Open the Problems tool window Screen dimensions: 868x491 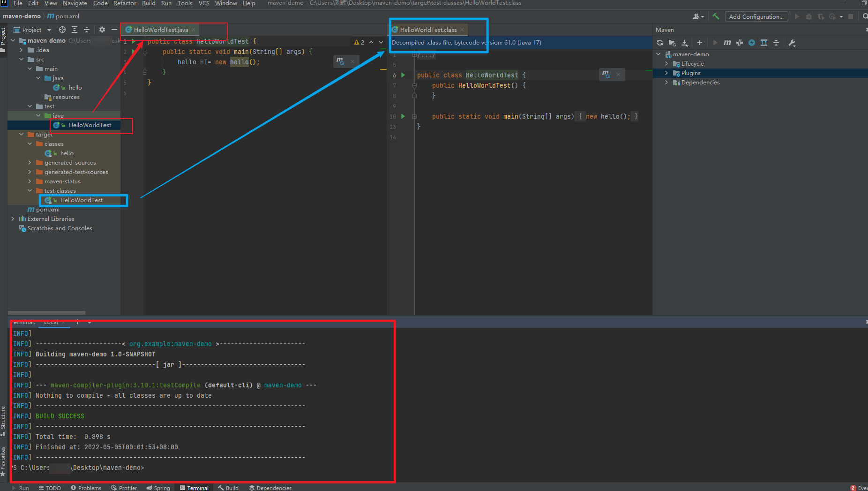[x=86, y=488]
